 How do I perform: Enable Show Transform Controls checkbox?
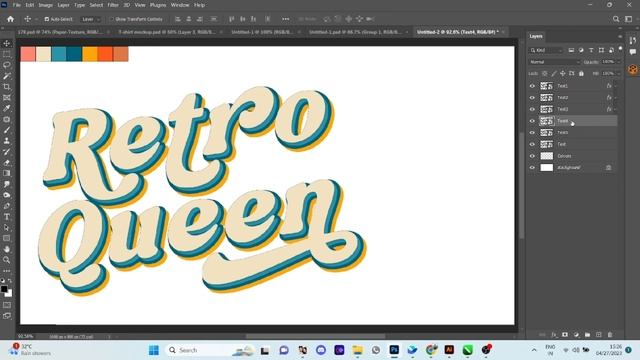point(111,19)
